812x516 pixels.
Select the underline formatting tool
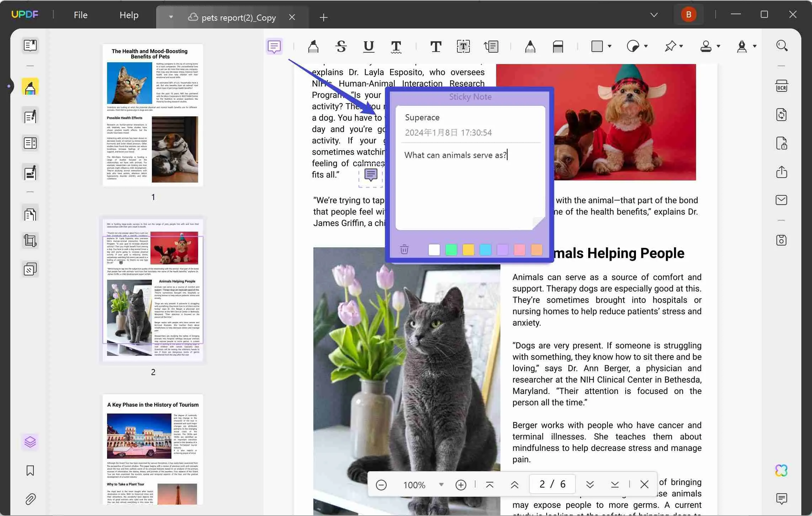click(x=369, y=46)
